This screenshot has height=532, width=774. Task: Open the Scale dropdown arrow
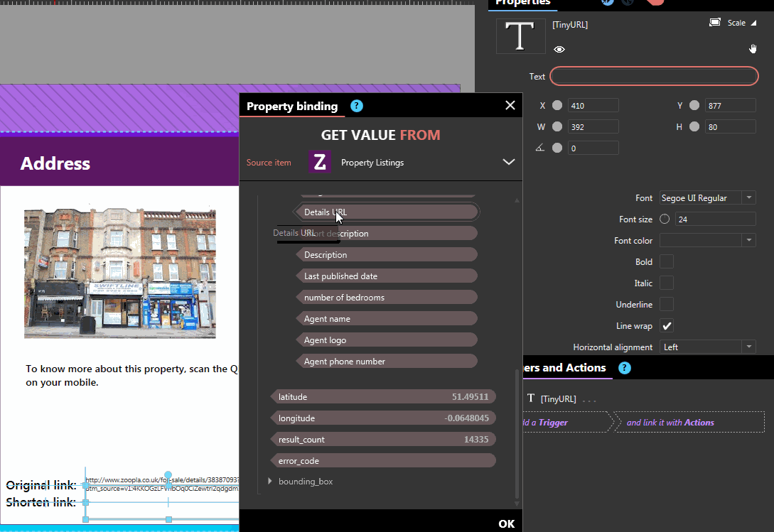click(753, 23)
